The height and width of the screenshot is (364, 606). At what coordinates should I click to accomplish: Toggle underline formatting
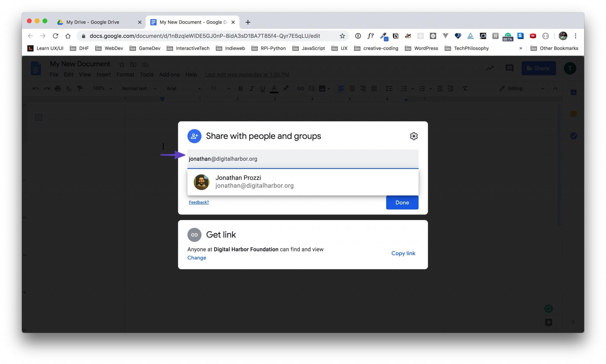[262, 88]
